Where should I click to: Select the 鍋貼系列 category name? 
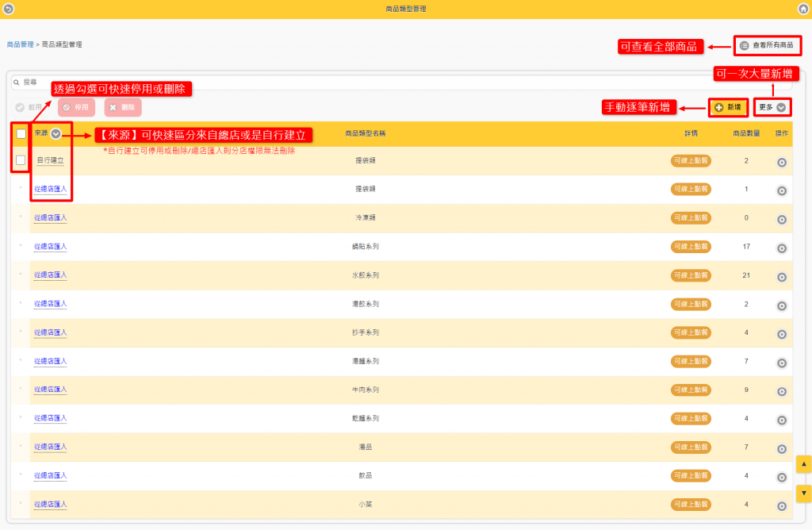click(x=365, y=247)
